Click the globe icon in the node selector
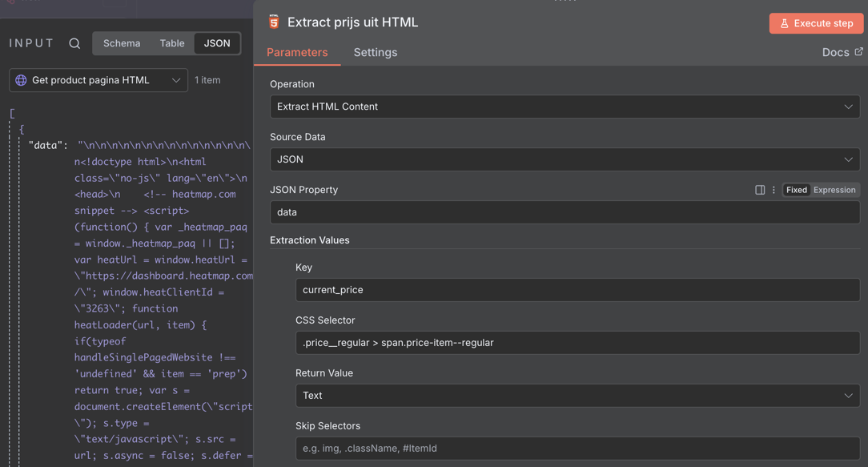This screenshot has height=467, width=868. pos(22,80)
